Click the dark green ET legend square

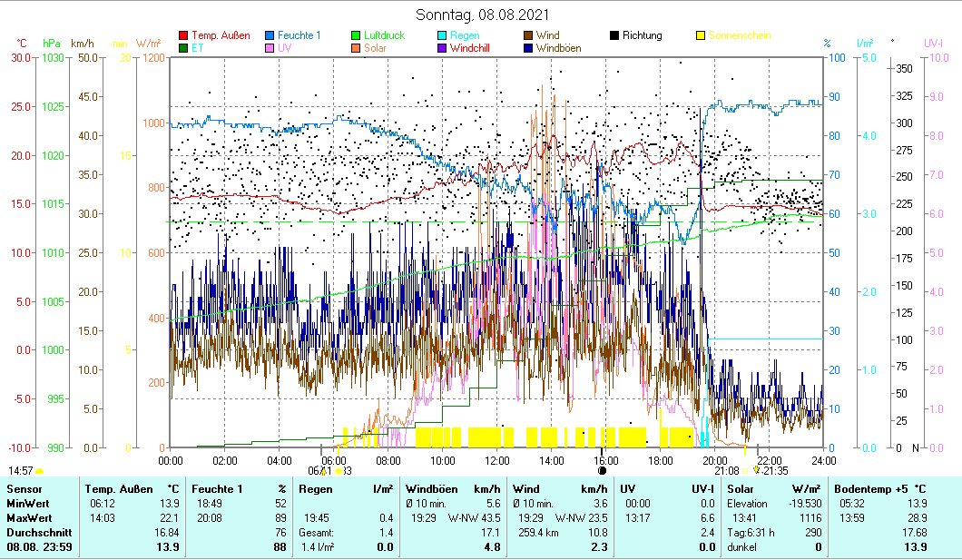(184, 48)
